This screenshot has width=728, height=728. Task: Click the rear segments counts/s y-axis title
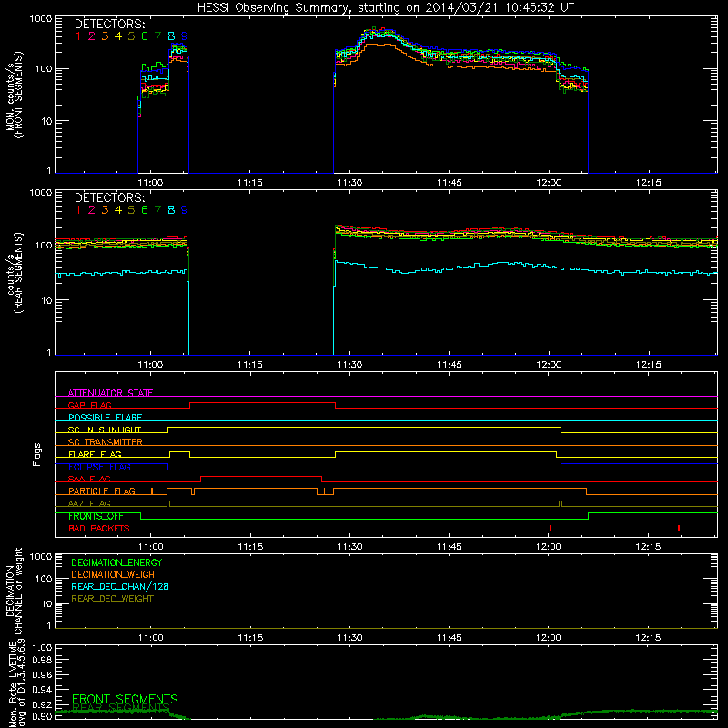click(x=14, y=273)
